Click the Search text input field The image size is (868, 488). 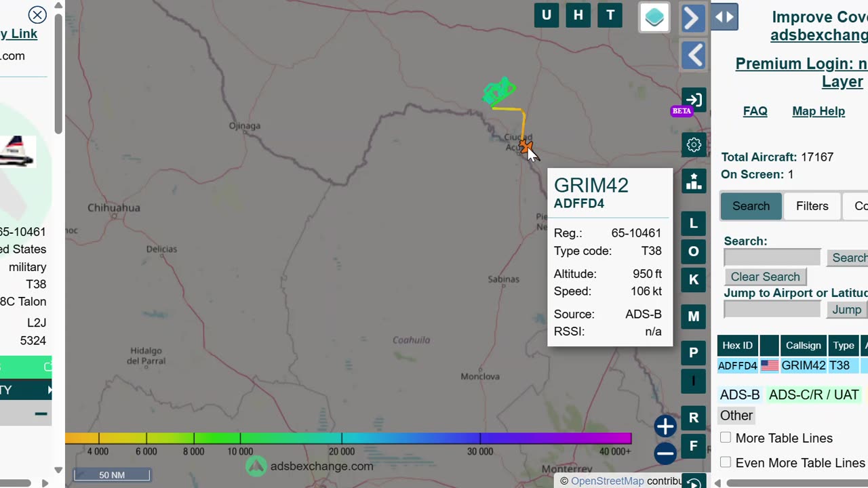click(x=772, y=258)
